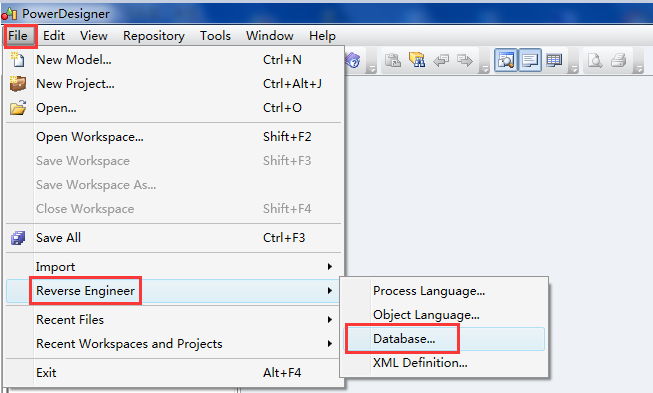Open the Window menu
The height and width of the screenshot is (393, 653).
pos(269,36)
